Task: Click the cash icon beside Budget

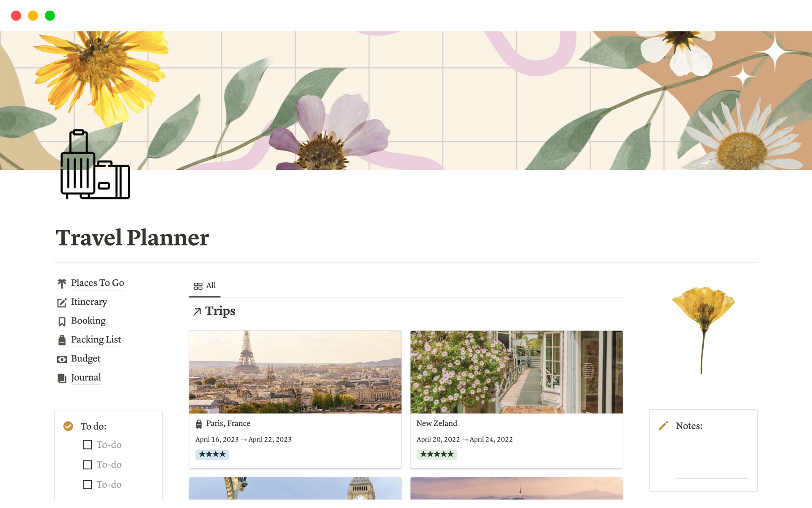Action: [x=62, y=359]
